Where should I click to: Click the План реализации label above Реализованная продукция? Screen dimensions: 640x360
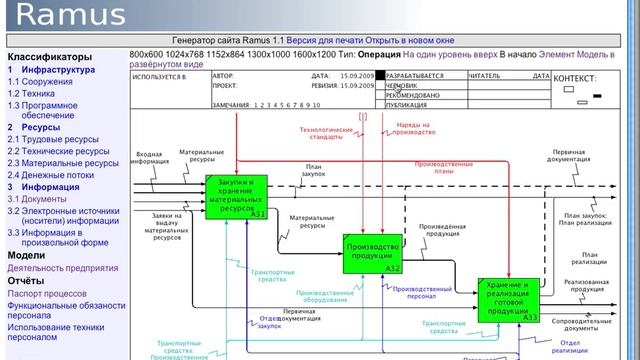589,258
